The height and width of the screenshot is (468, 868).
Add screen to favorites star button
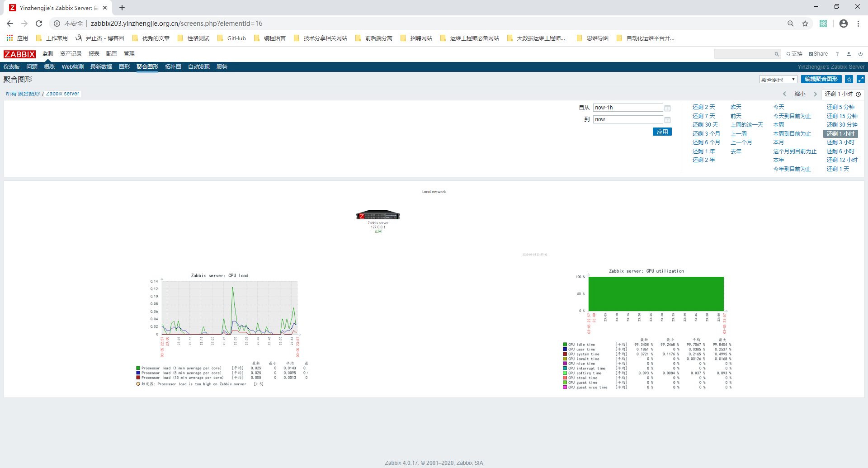849,79
